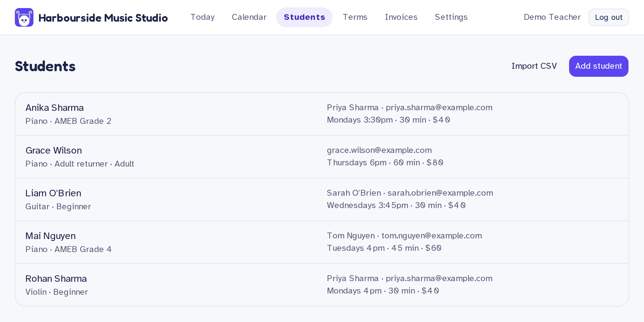This screenshot has width=644, height=322.
Task: Open the Harbourside Music Studio home link
Action: pos(91,17)
